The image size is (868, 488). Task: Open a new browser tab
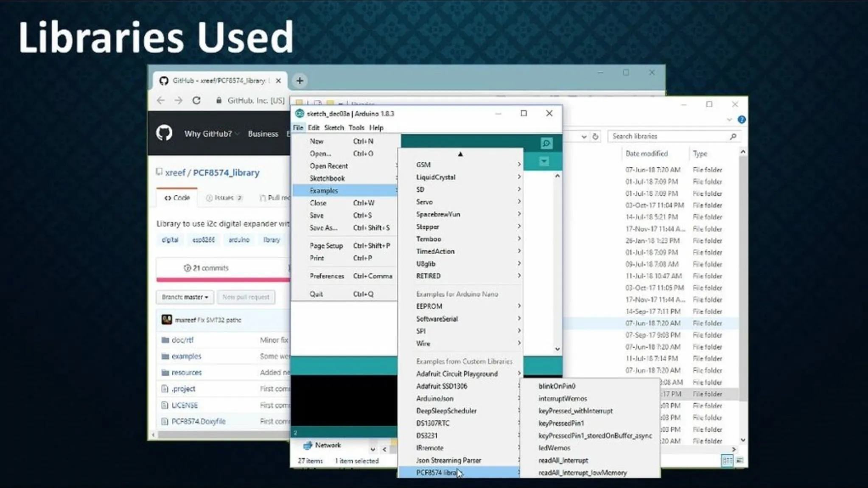[x=300, y=81]
